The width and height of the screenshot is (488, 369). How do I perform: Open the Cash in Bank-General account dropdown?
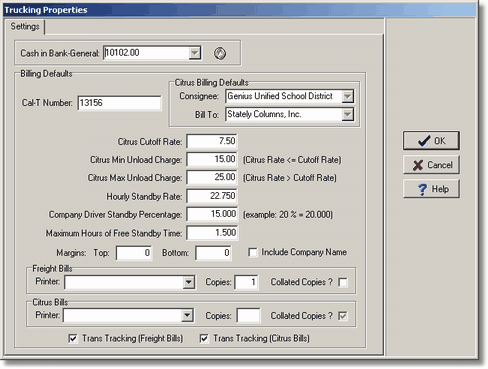coord(195,53)
